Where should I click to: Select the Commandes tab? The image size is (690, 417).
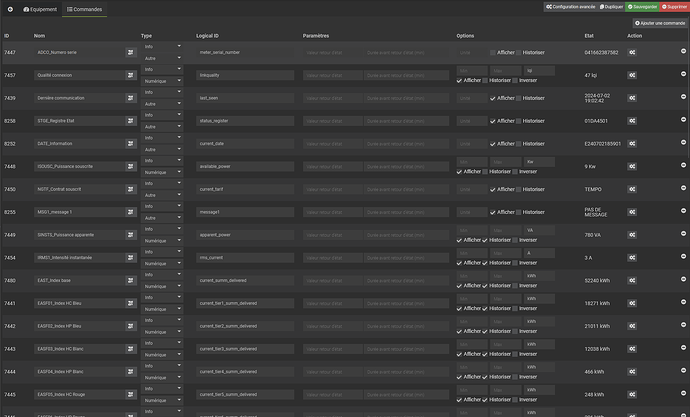[x=84, y=9]
